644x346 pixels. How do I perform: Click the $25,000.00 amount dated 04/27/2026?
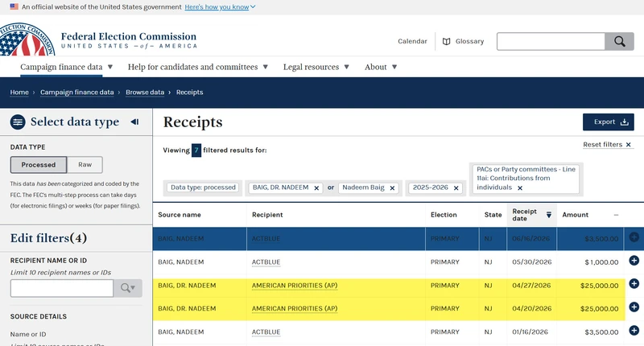point(599,286)
